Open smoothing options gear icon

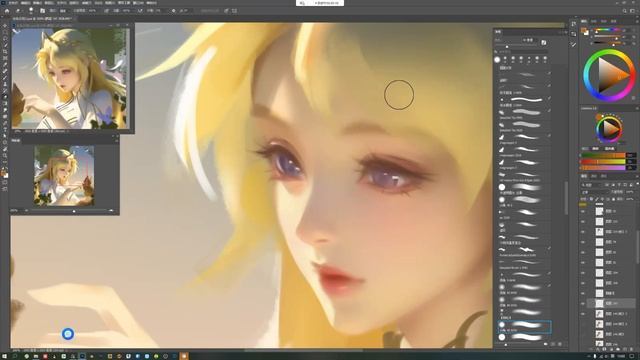pos(173,11)
